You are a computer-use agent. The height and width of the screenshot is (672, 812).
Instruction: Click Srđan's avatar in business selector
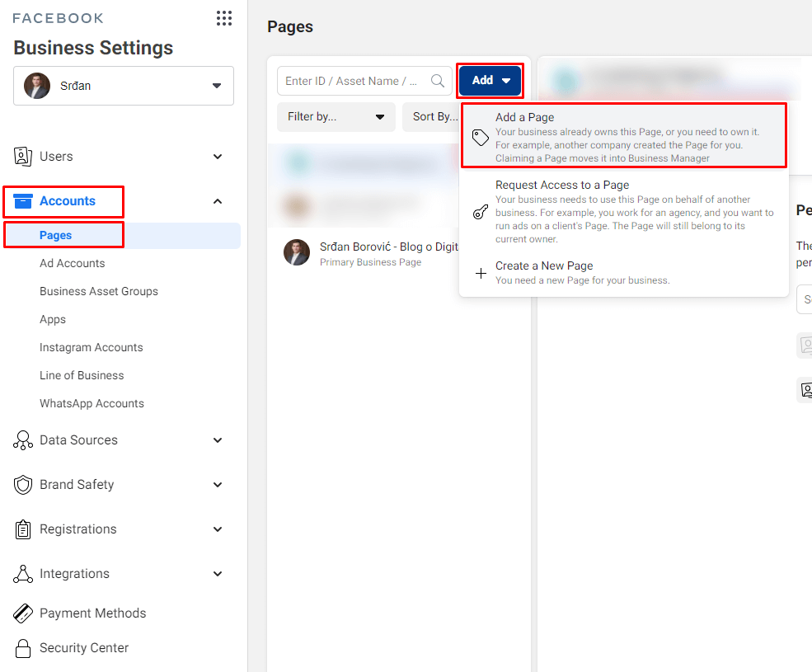pos(37,86)
